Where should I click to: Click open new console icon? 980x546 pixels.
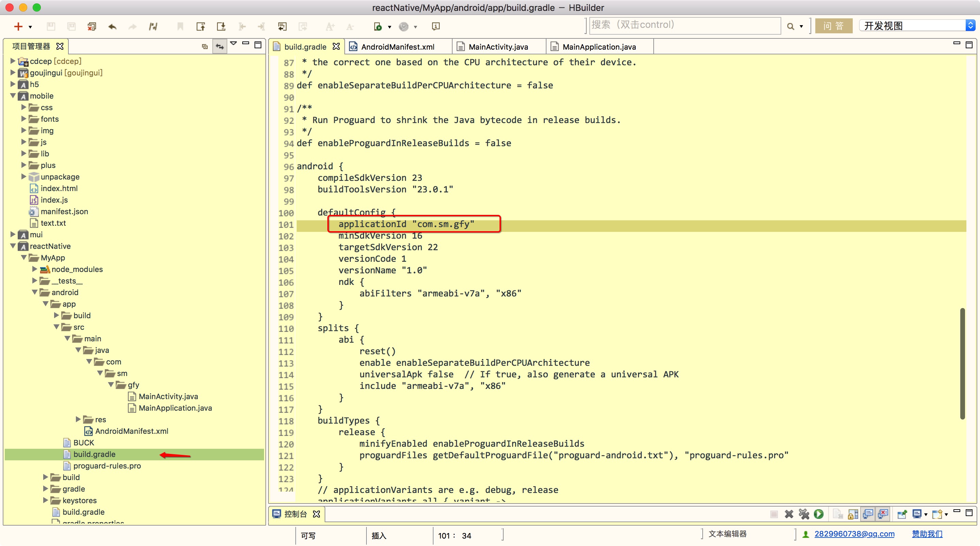click(937, 514)
